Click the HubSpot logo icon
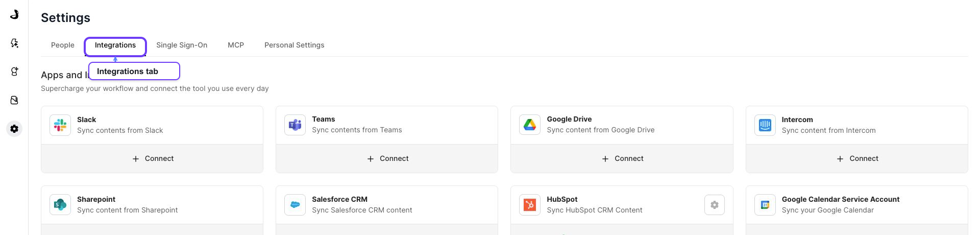Image resolution: width=980 pixels, height=235 pixels. pos(530,205)
